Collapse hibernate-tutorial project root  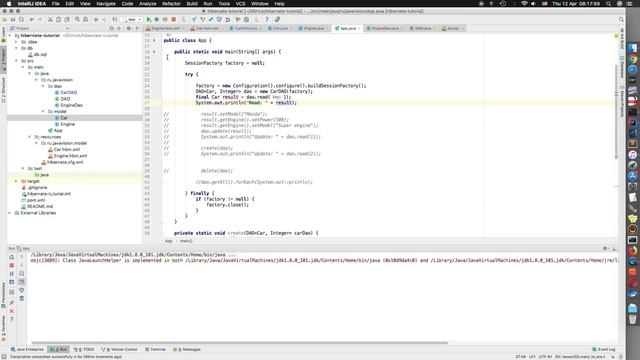pyautogui.click(x=10, y=36)
